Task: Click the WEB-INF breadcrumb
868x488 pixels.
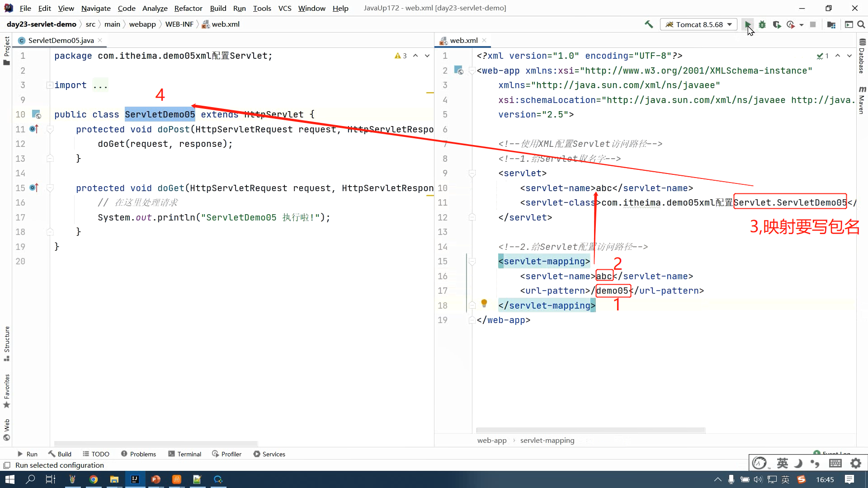Action: 179,24
